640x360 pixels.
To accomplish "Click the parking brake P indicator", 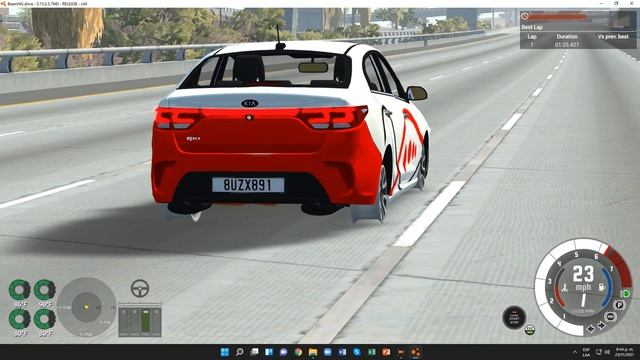I will 620,305.
